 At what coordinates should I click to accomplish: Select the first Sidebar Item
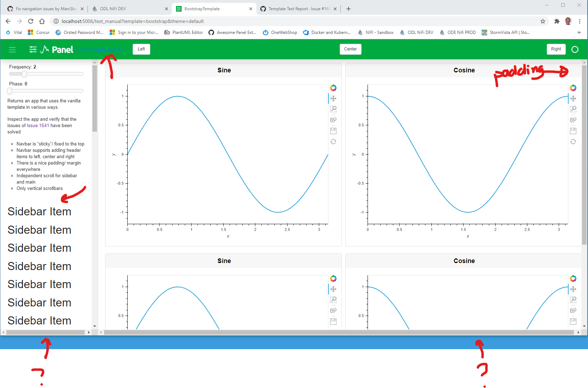pyautogui.click(x=39, y=211)
